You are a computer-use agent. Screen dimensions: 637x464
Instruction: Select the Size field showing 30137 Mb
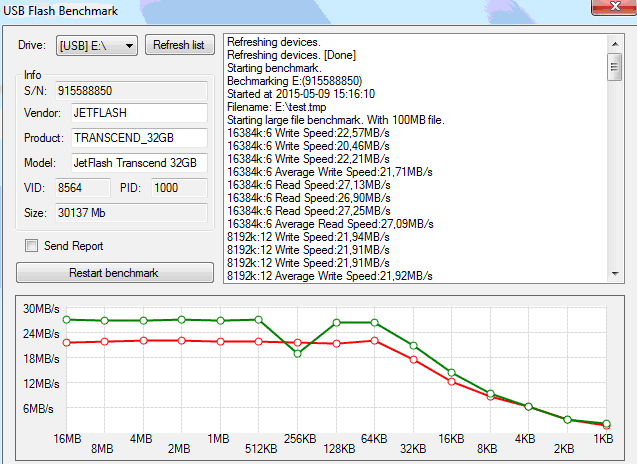(x=130, y=212)
